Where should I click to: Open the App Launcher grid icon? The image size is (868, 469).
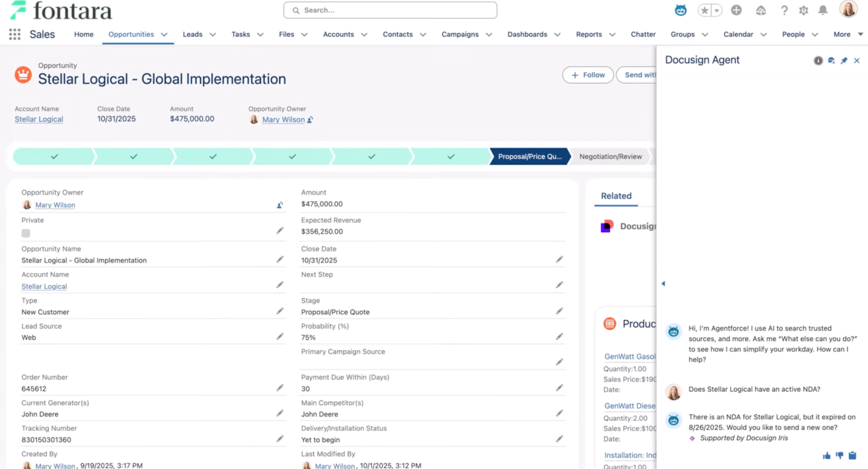pos(15,34)
